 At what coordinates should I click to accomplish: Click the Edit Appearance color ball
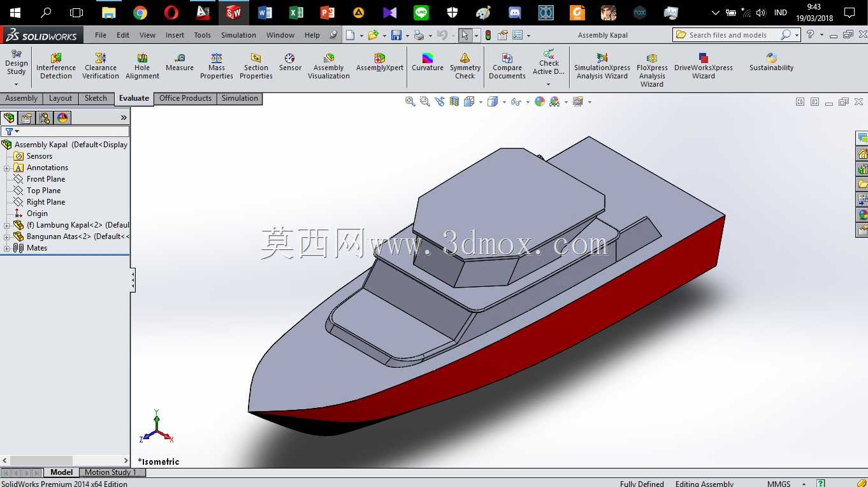point(540,101)
